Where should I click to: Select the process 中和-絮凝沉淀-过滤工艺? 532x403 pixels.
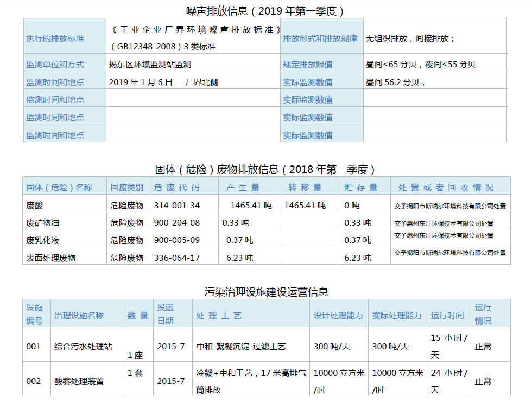(241, 347)
